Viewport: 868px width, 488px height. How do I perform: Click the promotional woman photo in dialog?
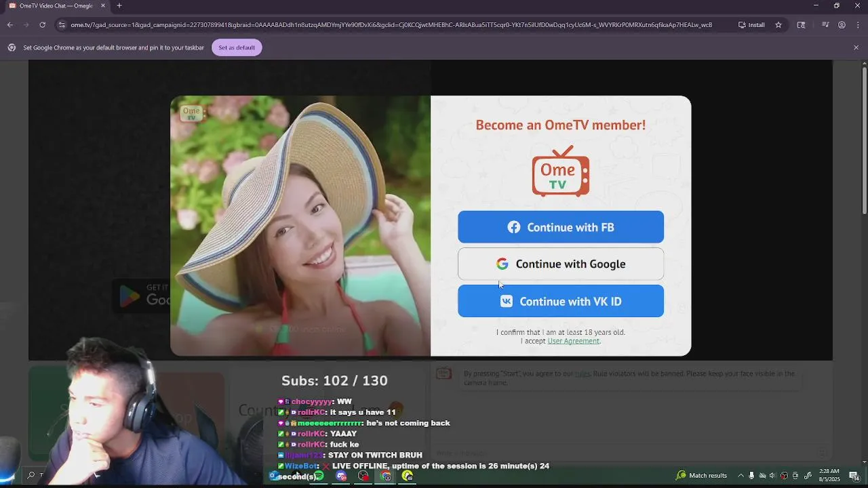pos(300,226)
